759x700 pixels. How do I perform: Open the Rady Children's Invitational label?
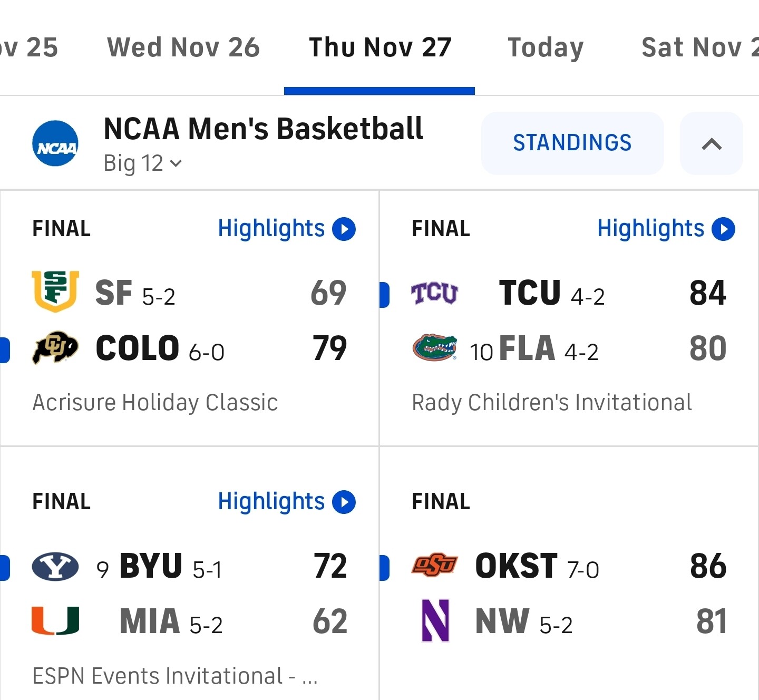pos(551,403)
